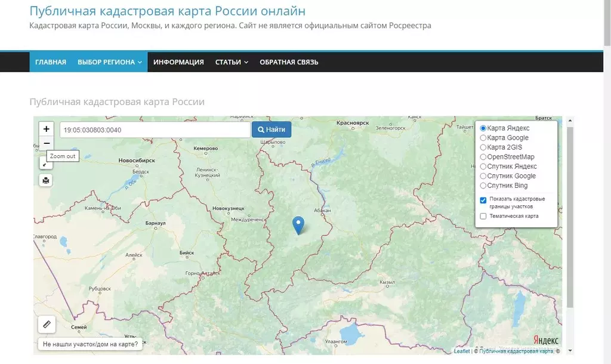Click the Новосибирск city label on map

(x=137, y=160)
